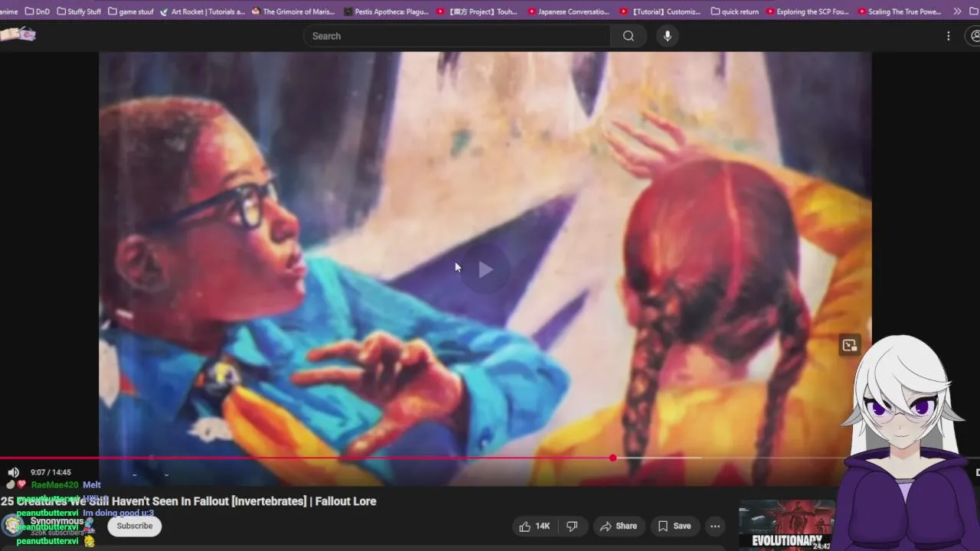This screenshot has width=980, height=551.
Task: Click the play button overlay on video
Action: 485,269
